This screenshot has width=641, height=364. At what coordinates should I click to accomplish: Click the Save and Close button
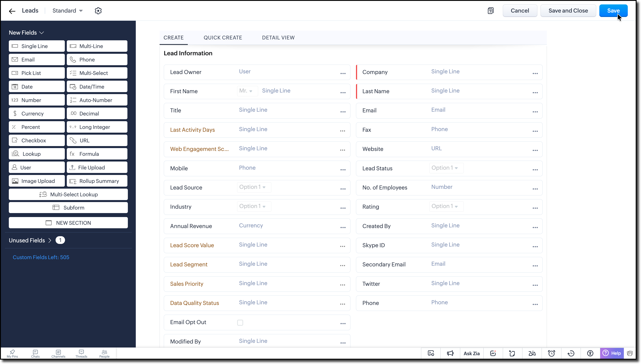coord(568,11)
